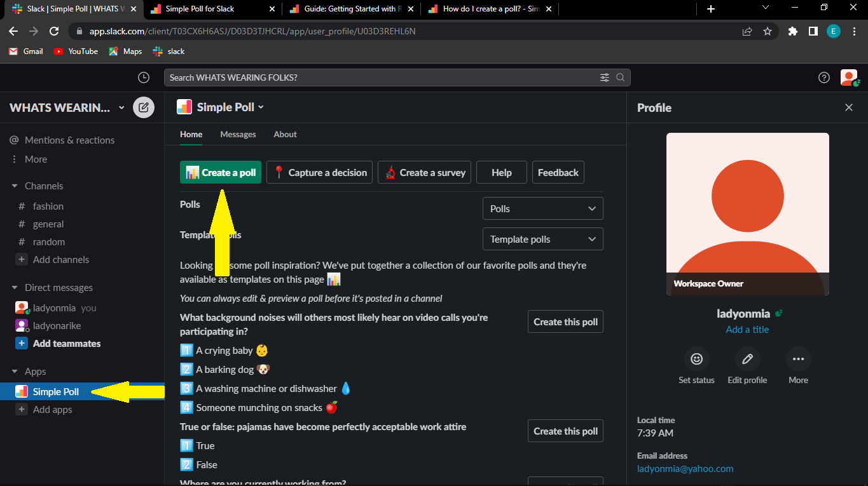The image size is (868, 486).
Task: Click the profile photo in the Profile panel
Action: point(748,214)
